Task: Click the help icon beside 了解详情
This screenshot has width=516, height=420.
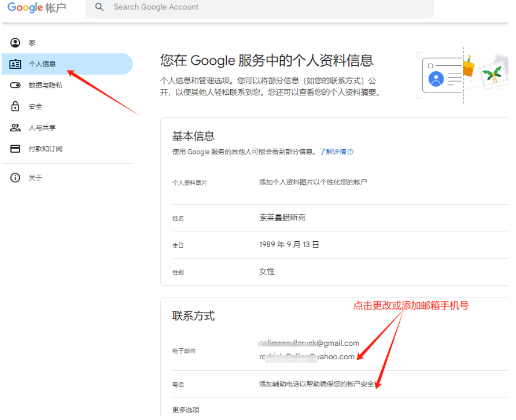Action: point(351,152)
